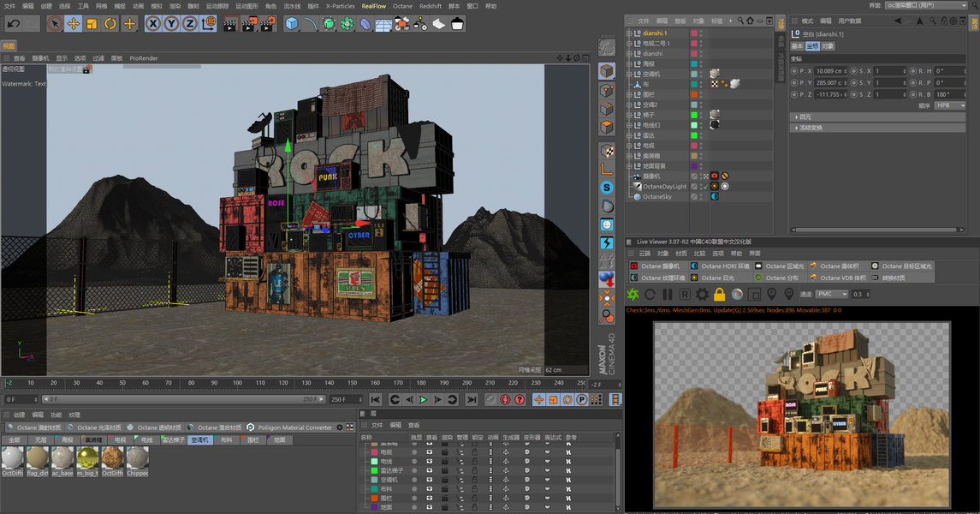
Task: Expand the dianshi.1 object tree
Action: tap(629, 33)
